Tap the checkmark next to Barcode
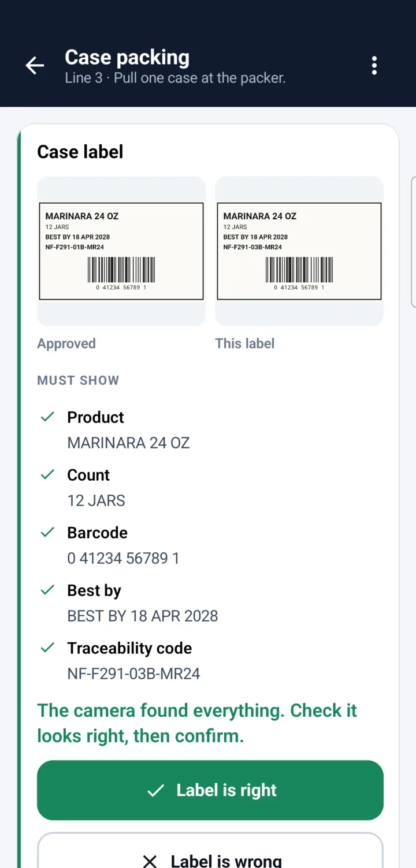 pyautogui.click(x=47, y=532)
